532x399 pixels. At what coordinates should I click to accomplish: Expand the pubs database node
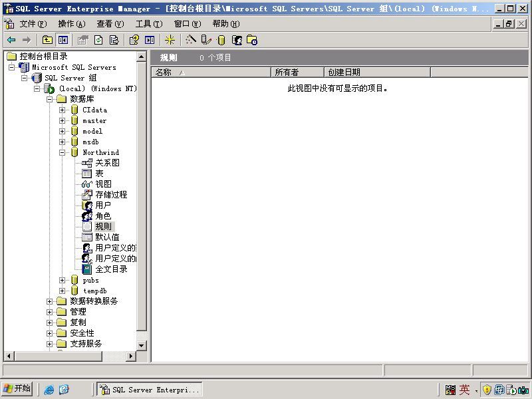[x=62, y=280]
